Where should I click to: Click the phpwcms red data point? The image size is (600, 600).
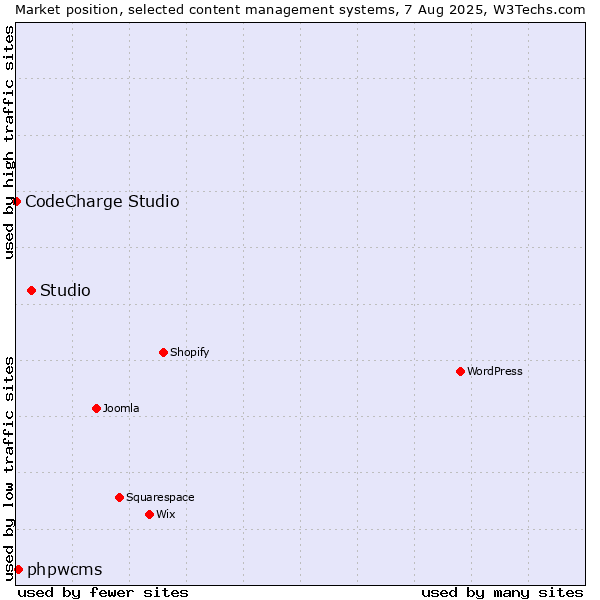[x=19, y=569]
